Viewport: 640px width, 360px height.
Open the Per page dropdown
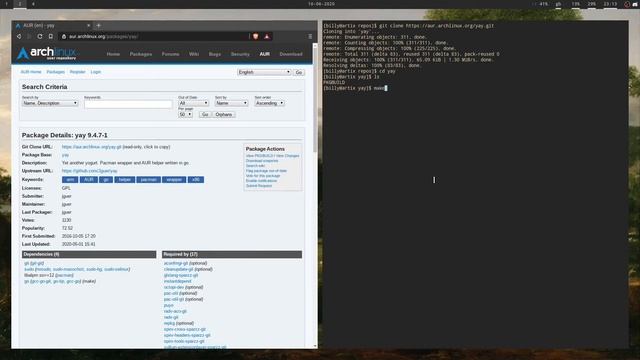tap(185, 115)
